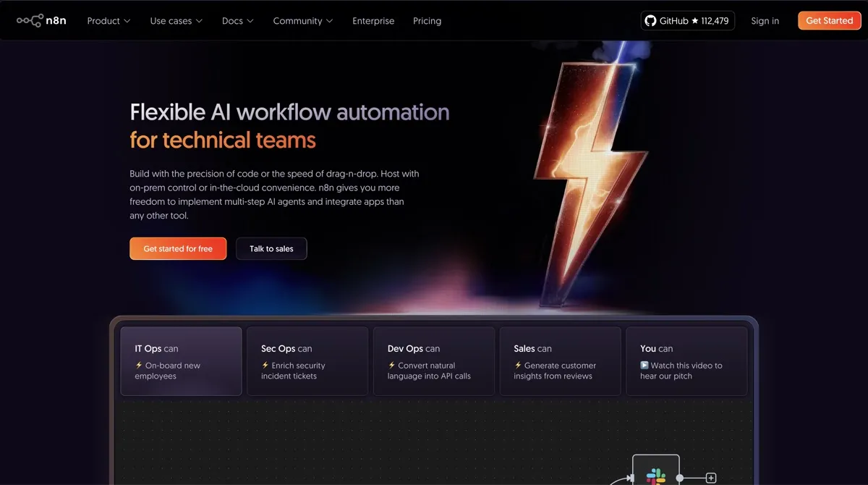Click the Sign in link
Viewport: 868px width, 485px height.
765,20
